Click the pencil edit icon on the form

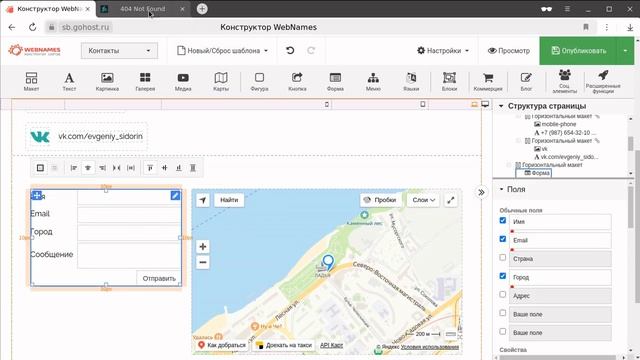(175, 196)
